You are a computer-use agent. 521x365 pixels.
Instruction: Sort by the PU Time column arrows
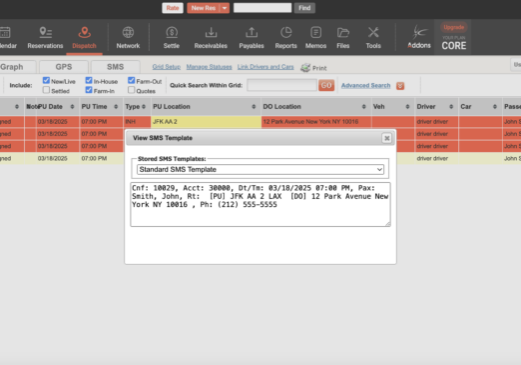pos(116,107)
